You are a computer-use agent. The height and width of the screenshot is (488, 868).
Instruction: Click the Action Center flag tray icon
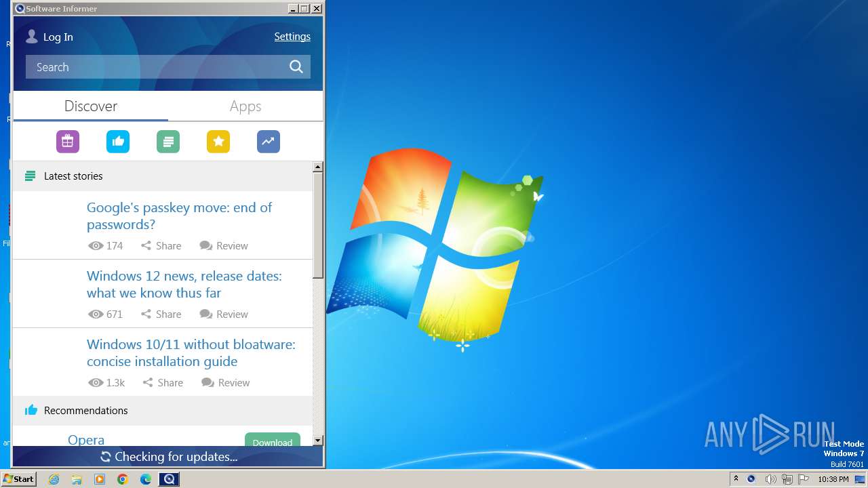tap(803, 479)
